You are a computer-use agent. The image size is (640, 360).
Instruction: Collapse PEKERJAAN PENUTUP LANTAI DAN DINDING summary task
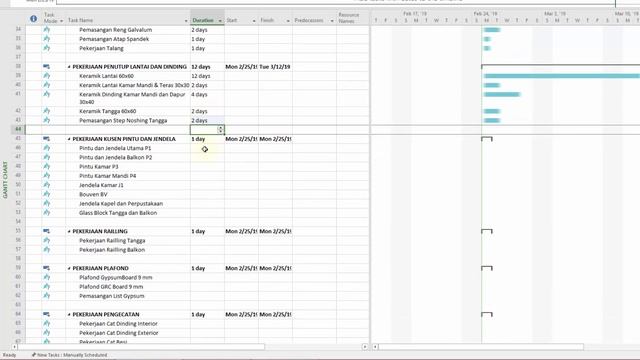[69, 67]
